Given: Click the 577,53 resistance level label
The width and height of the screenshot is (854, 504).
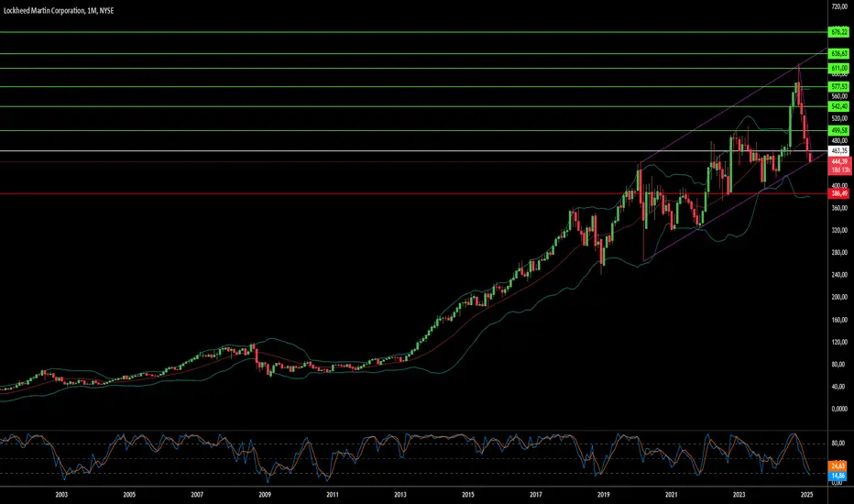Looking at the screenshot, I should click(838, 87).
